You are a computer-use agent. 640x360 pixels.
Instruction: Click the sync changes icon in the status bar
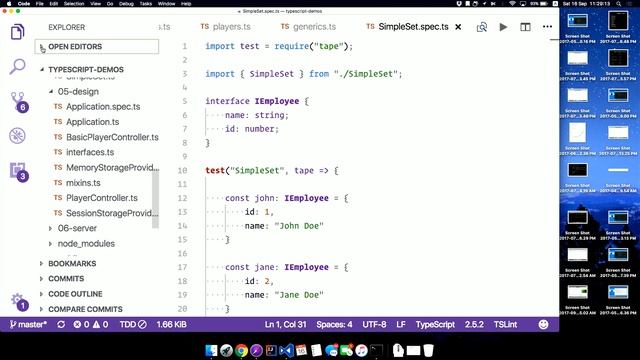[x=61, y=324]
